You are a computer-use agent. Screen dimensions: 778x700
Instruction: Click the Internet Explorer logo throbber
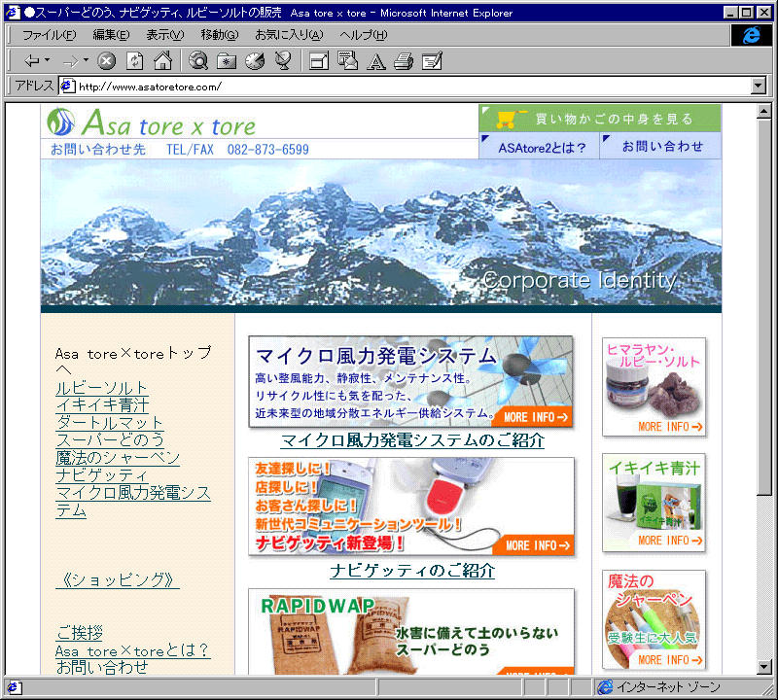(x=751, y=35)
